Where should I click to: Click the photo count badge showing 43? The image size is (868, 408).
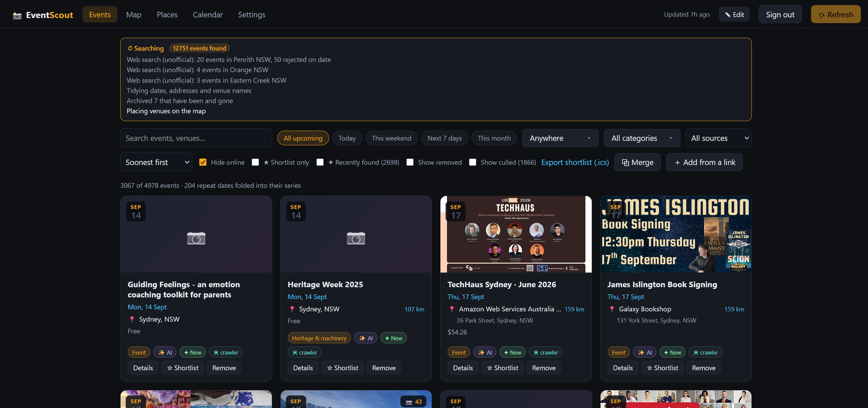(414, 402)
